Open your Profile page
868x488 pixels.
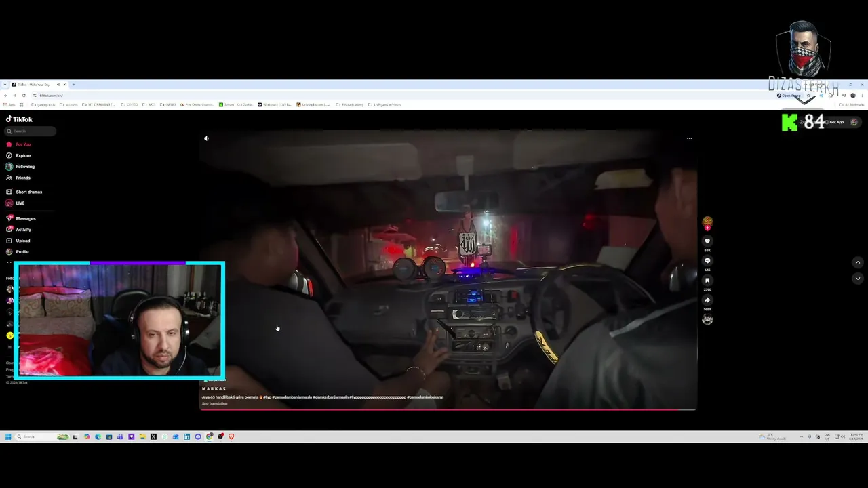click(x=18, y=252)
